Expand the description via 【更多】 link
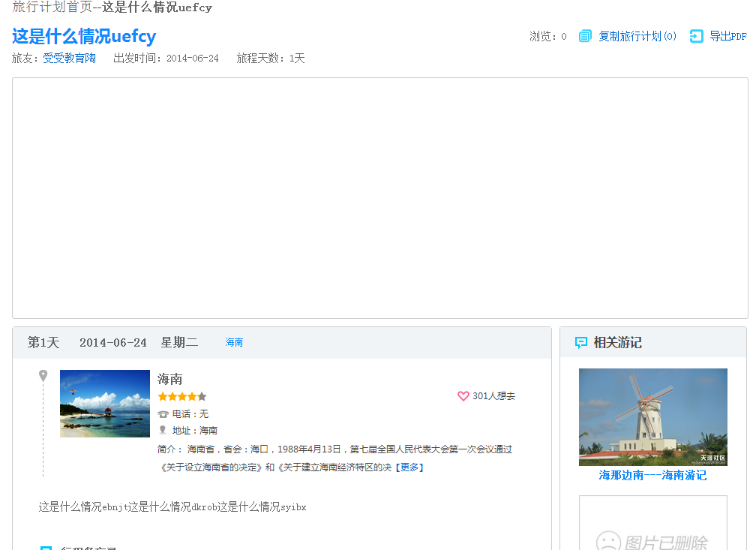Screen dimensions: 756x550 (409, 467)
